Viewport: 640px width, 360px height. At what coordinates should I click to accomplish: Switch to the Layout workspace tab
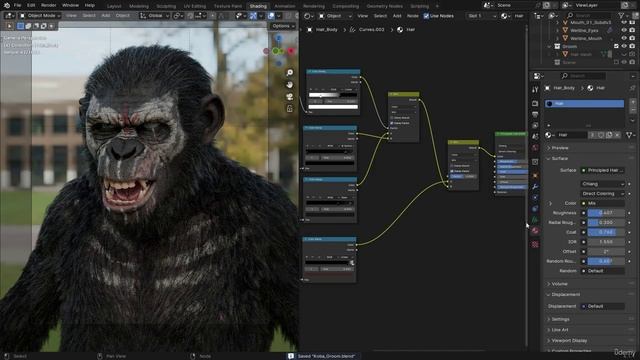pos(114,6)
